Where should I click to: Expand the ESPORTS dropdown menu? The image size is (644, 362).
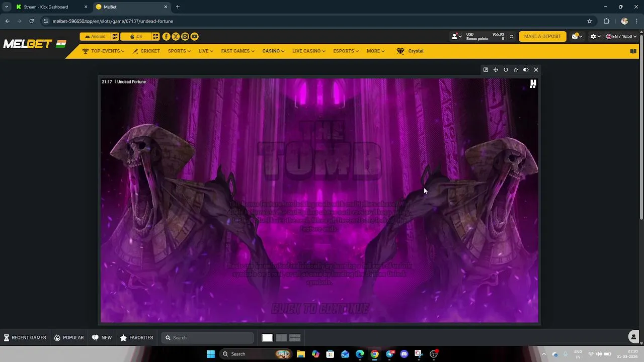[346, 51]
